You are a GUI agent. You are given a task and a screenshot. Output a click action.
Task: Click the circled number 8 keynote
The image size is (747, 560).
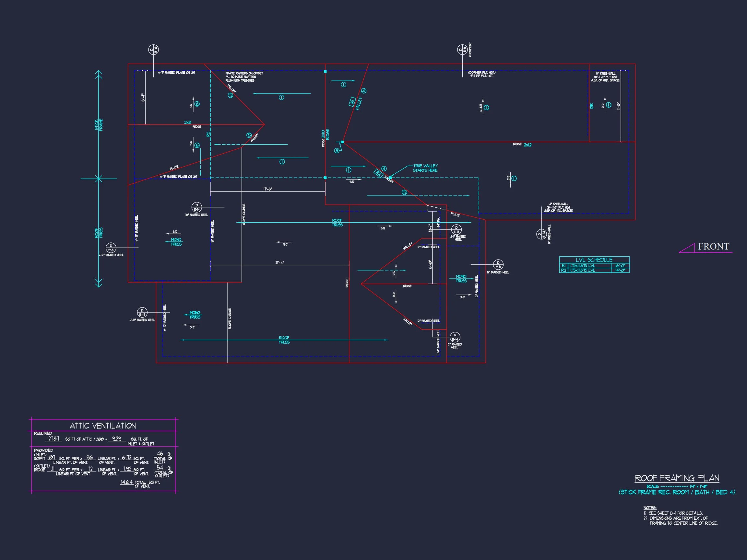337,151
